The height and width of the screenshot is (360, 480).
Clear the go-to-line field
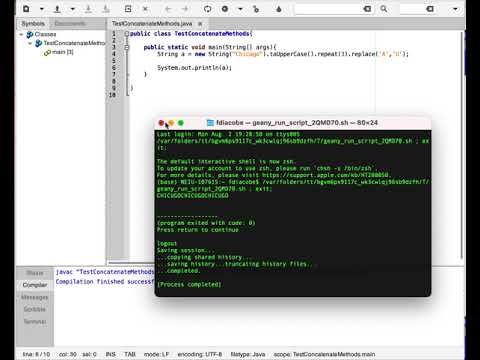click(x=430, y=9)
